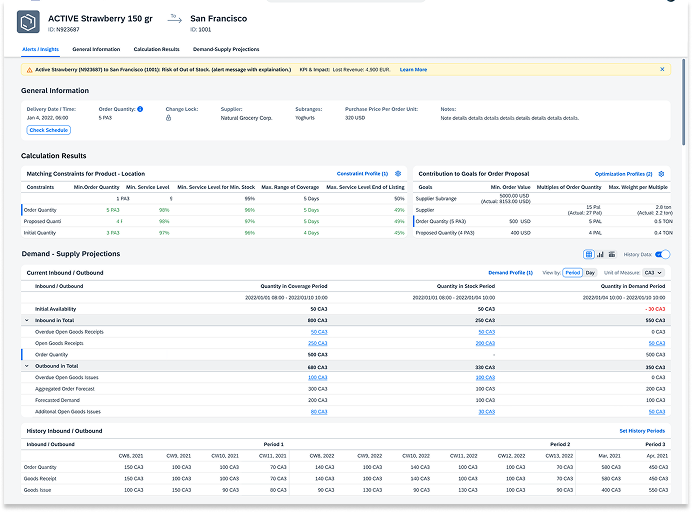Click the Min. Service Level column header
Viewport: 692px width, 512px height.
pyautogui.click(x=147, y=187)
